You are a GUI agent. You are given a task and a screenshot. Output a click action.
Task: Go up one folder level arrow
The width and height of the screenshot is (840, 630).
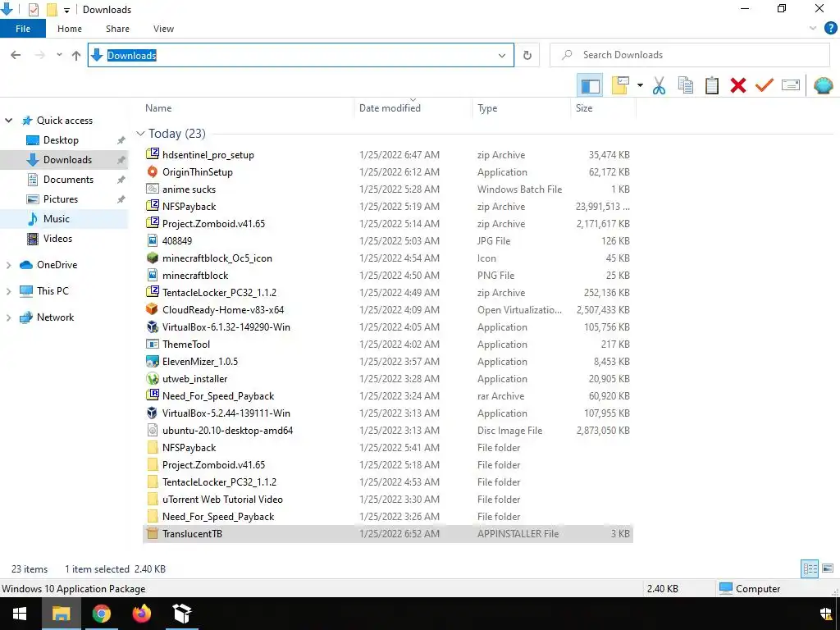(x=76, y=55)
